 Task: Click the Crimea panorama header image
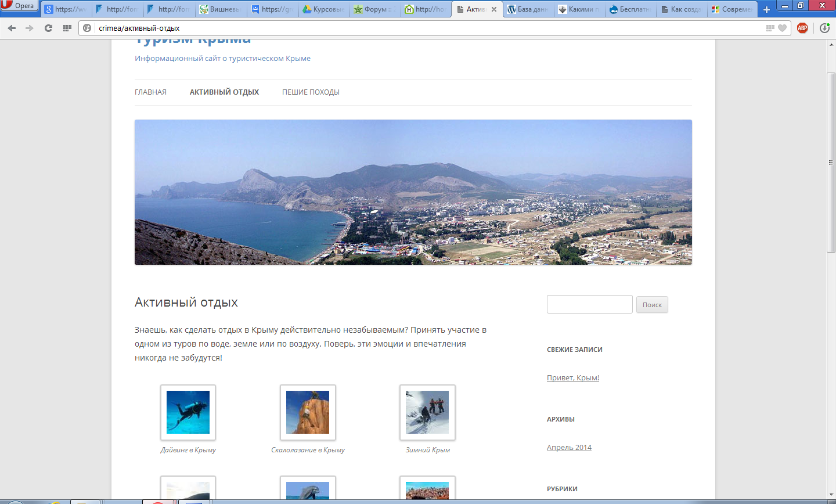tap(413, 192)
